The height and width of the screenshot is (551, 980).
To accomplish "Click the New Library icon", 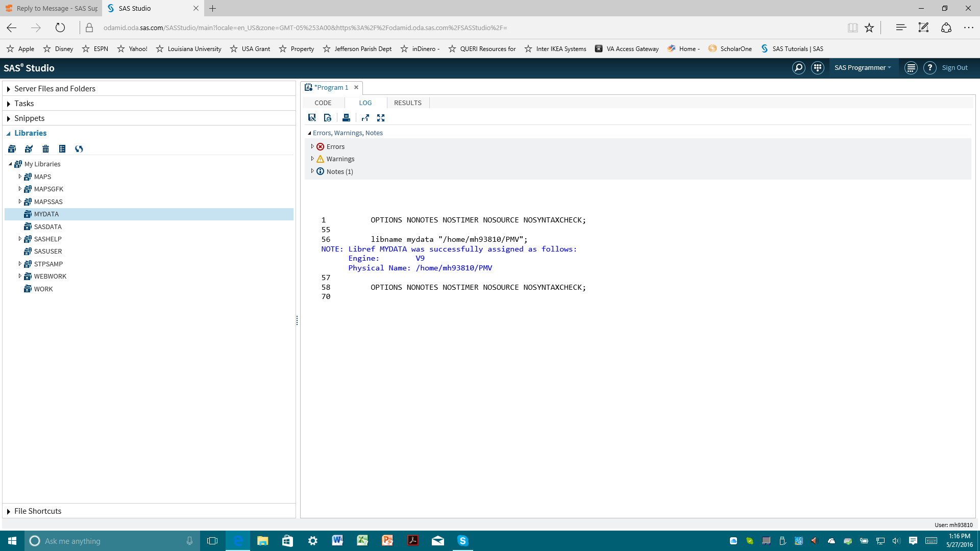I will pos(12,149).
